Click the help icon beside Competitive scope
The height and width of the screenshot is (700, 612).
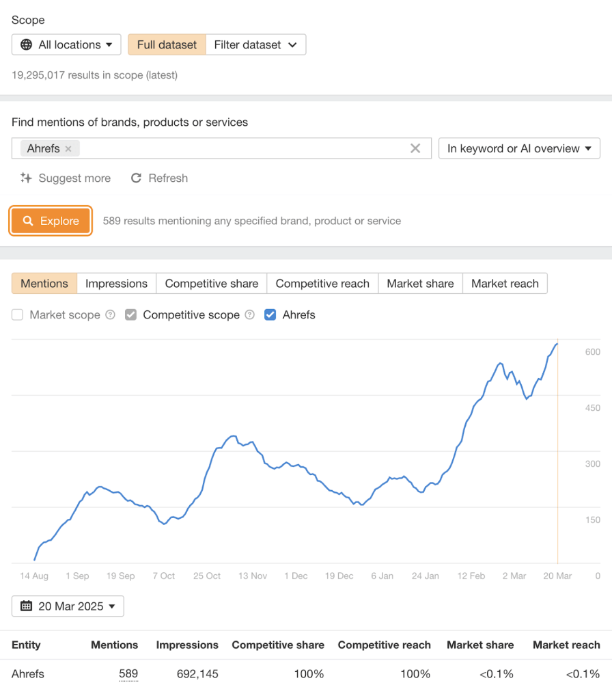coord(249,315)
